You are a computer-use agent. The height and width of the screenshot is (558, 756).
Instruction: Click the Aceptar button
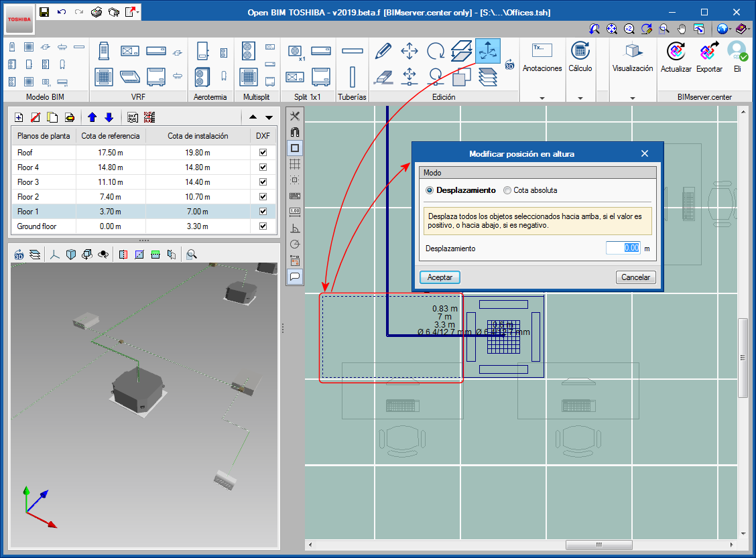[x=440, y=277]
